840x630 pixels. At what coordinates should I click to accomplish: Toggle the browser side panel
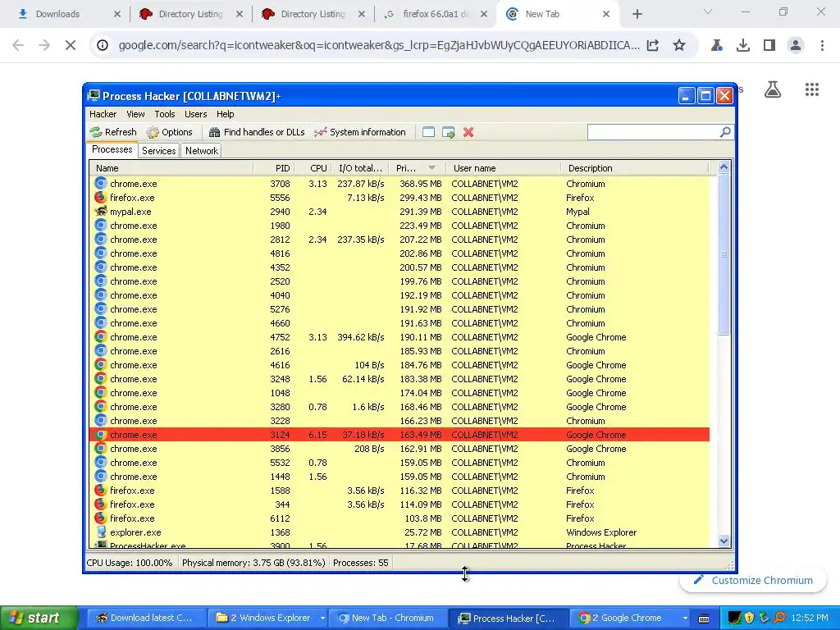coord(769,45)
